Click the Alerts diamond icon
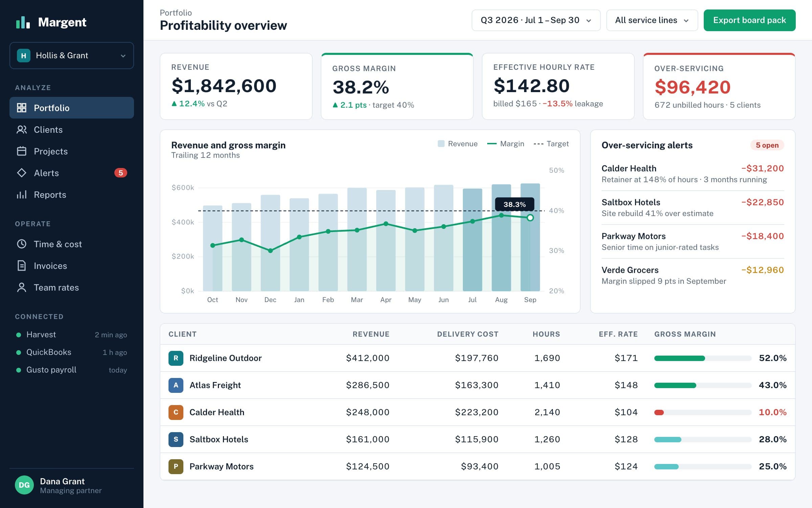Image resolution: width=812 pixels, height=508 pixels. pyautogui.click(x=22, y=173)
